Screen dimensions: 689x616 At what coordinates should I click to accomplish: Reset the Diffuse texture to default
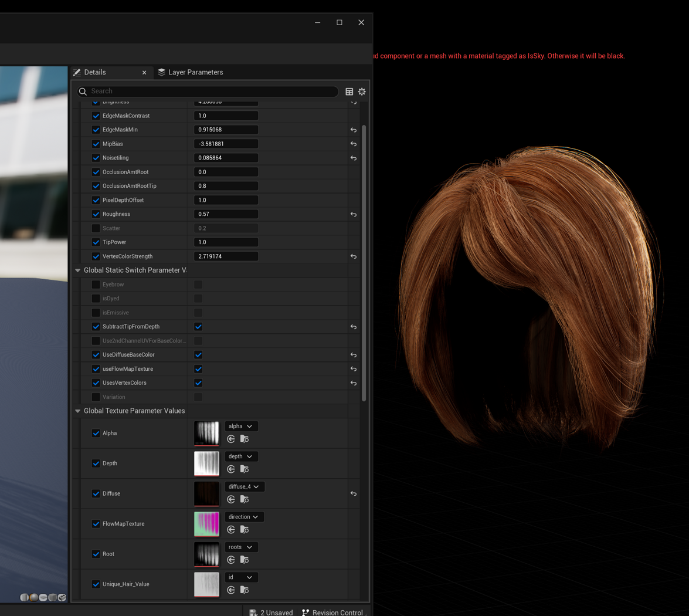coord(354,493)
